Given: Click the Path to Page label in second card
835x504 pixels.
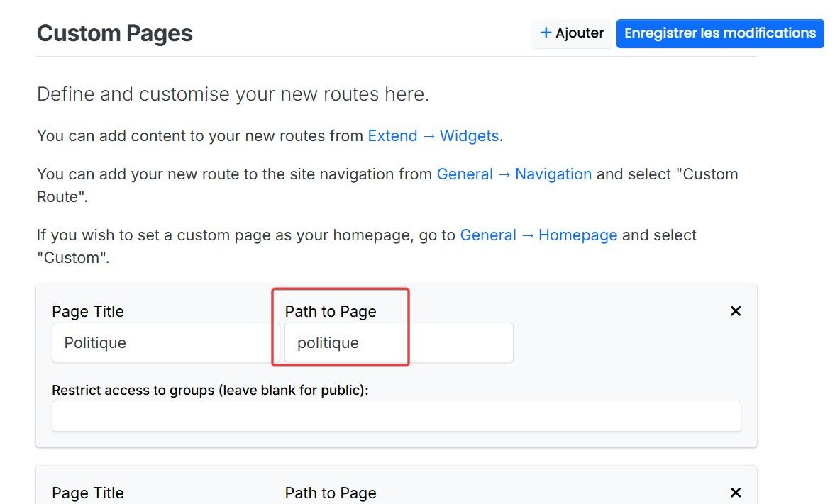Looking at the screenshot, I should pyautogui.click(x=331, y=493).
